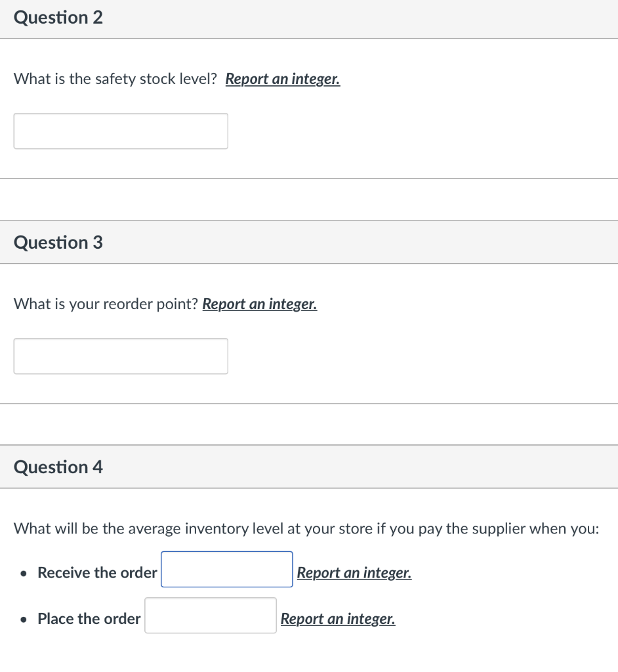Image resolution: width=618 pixels, height=672 pixels.
Task: Click 'Report an integer.' in Question 2
Action: pos(283,79)
